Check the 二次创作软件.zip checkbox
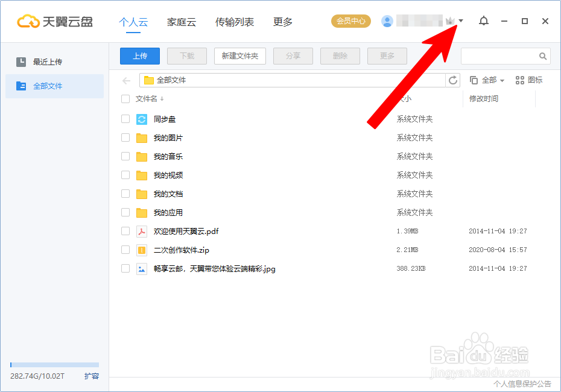This screenshot has width=561, height=392. click(x=125, y=250)
